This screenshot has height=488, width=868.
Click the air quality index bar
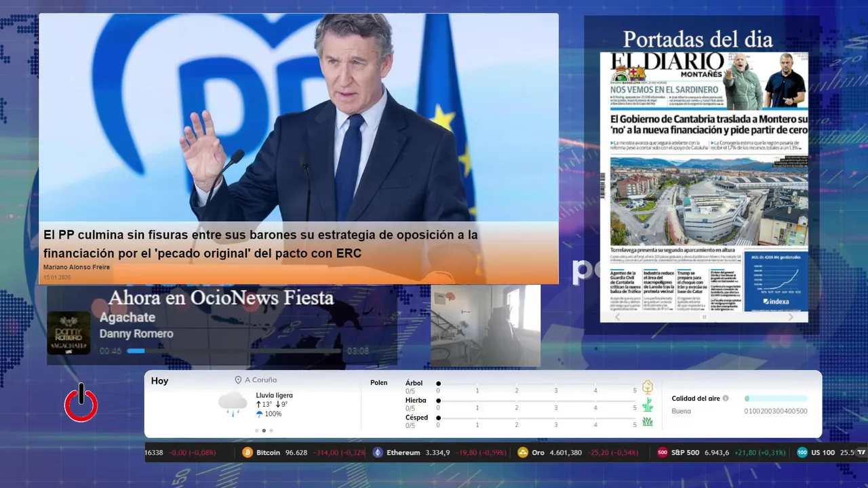pyautogui.click(x=776, y=399)
